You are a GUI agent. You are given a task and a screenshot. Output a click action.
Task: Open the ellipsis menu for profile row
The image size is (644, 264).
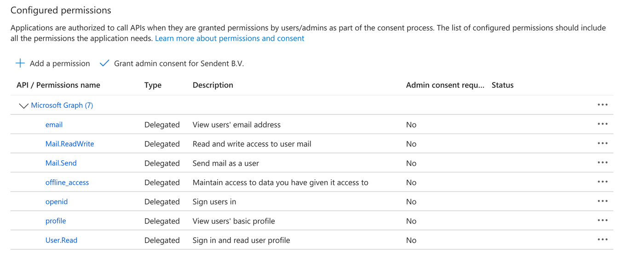click(x=603, y=221)
